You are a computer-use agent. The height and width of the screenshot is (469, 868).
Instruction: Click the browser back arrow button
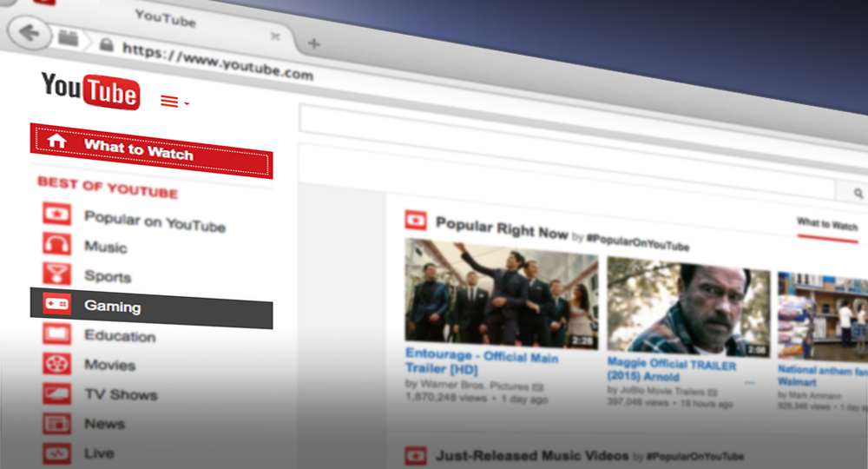click(30, 34)
